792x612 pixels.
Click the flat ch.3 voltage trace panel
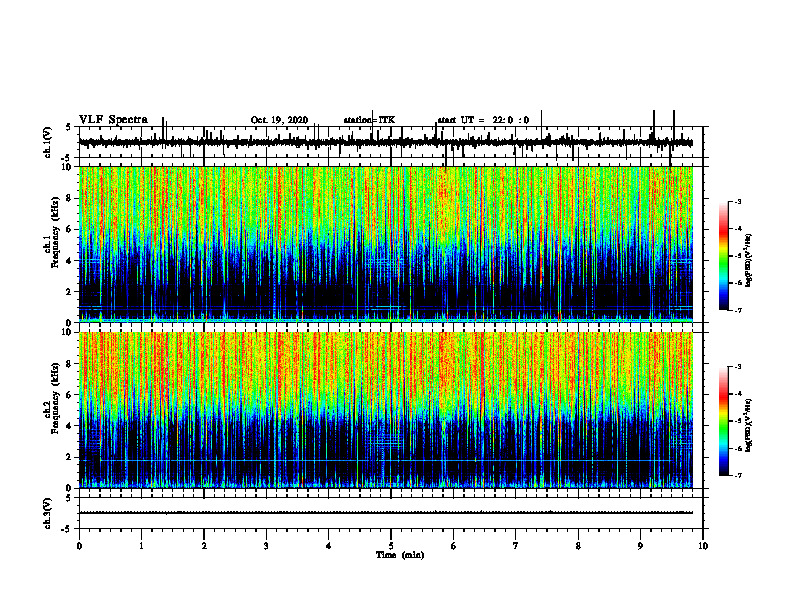[x=391, y=513]
